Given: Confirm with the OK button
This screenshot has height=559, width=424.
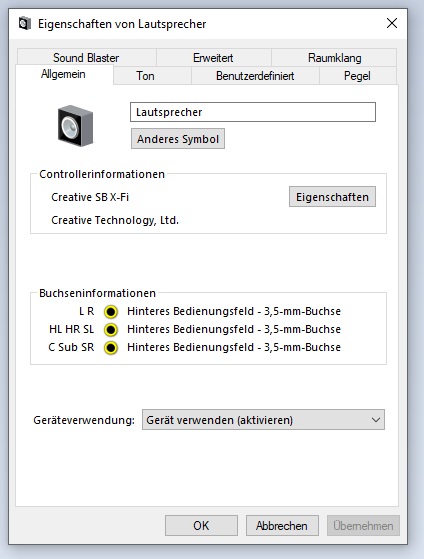Looking at the screenshot, I should pyautogui.click(x=201, y=525).
